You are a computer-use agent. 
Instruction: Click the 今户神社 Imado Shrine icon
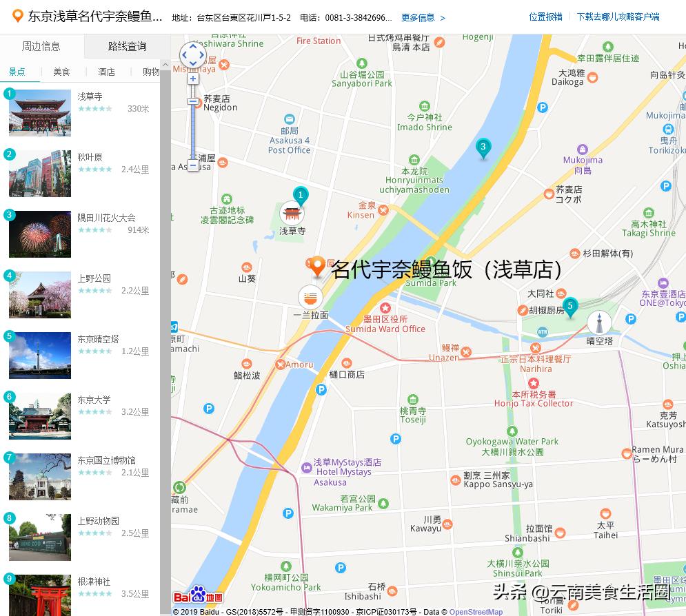425,106
